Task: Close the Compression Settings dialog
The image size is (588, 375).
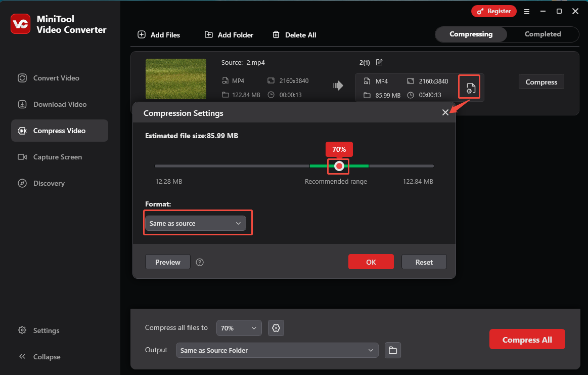Action: tap(445, 113)
